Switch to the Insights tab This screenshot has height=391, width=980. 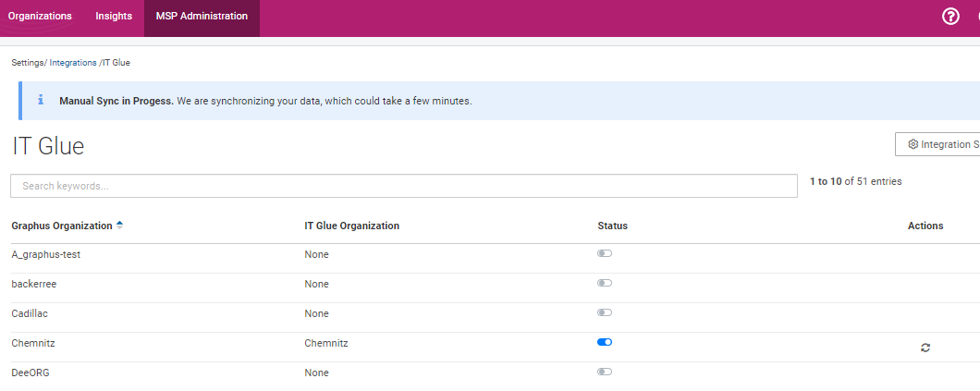[x=114, y=17]
